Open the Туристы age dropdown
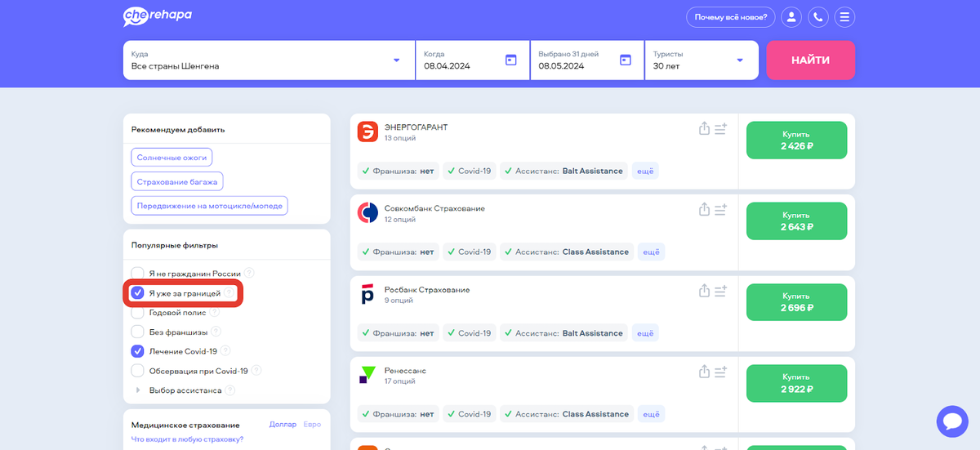980x450 pixels. pos(702,60)
